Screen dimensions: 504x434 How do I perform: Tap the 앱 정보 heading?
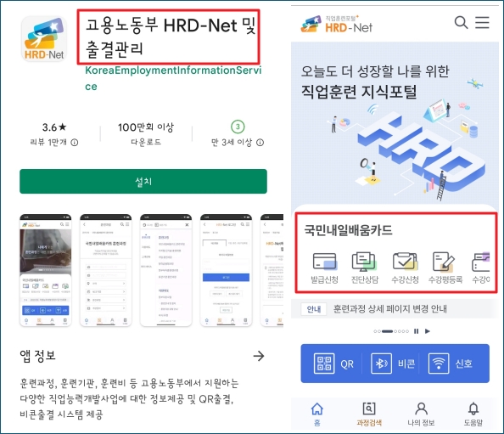37,356
